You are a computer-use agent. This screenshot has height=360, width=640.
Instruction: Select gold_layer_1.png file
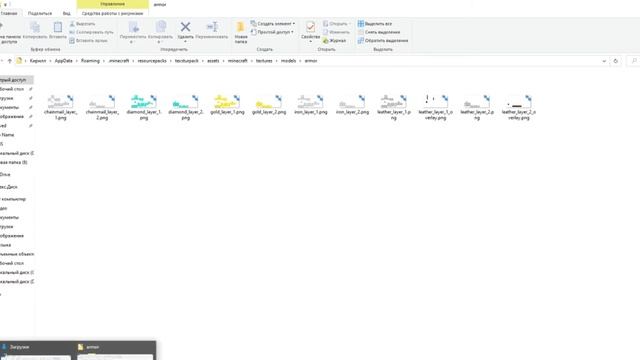(x=227, y=104)
